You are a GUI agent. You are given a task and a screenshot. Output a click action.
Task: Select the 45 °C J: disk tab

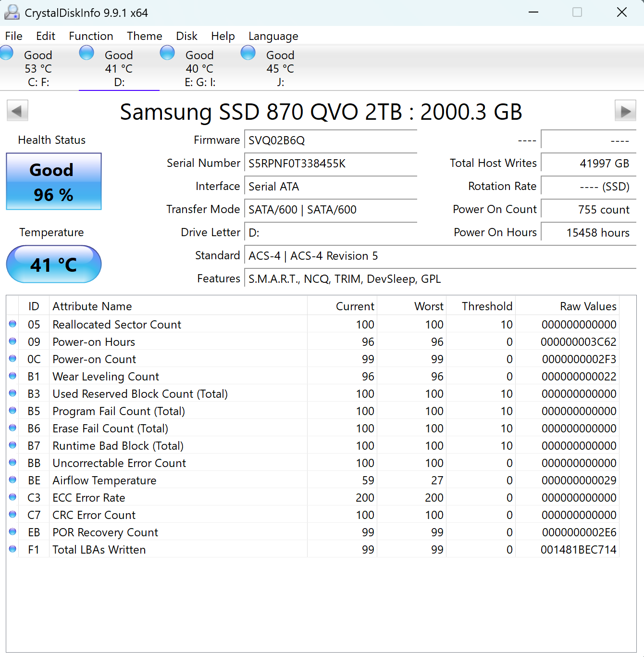pos(280,68)
